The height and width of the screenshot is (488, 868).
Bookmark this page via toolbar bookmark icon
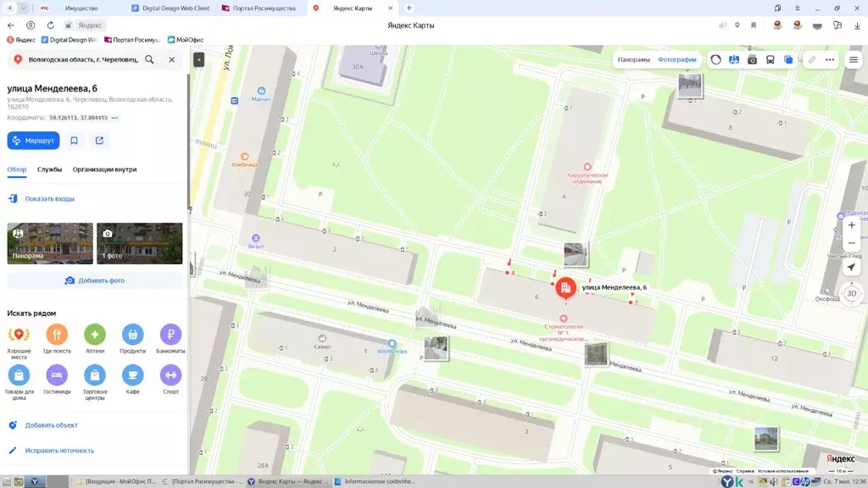click(x=754, y=25)
